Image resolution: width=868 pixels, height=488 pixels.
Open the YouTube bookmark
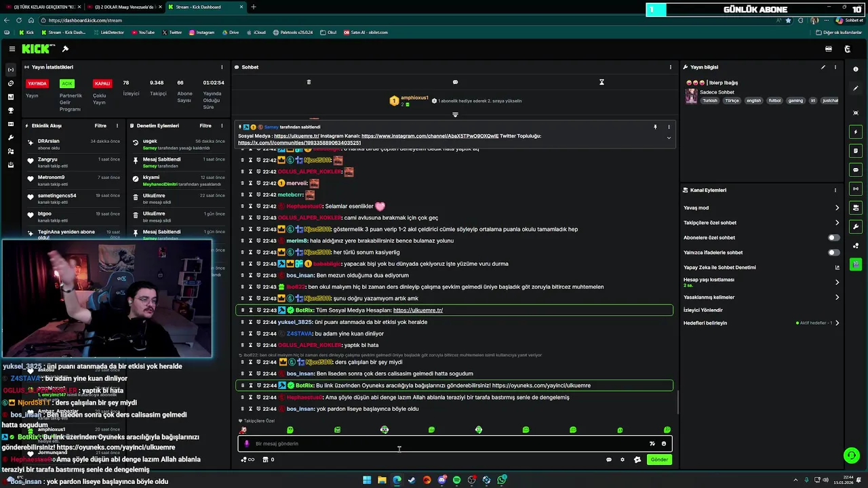click(143, 33)
